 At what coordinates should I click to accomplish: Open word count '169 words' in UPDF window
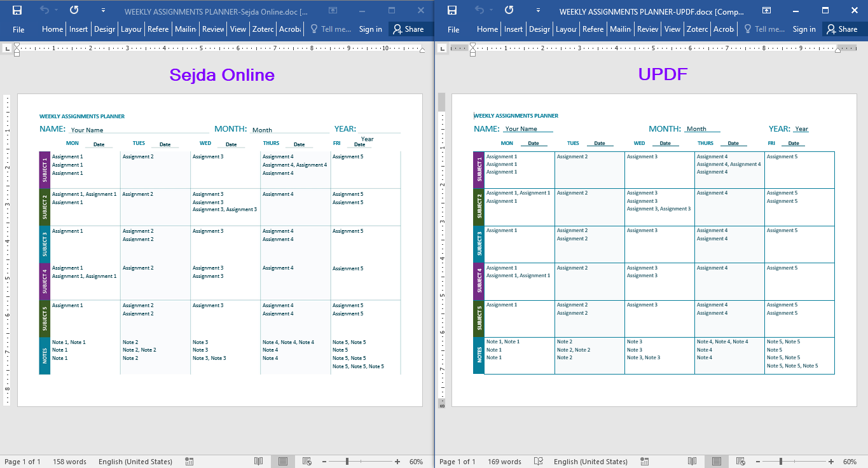pos(504,462)
